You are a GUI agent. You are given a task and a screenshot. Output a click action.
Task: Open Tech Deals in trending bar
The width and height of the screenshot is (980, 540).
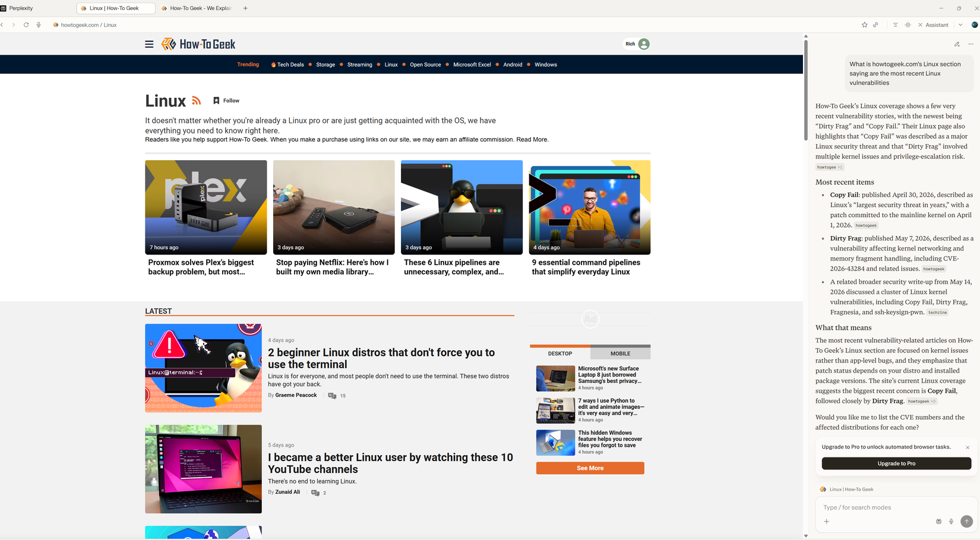(x=290, y=65)
